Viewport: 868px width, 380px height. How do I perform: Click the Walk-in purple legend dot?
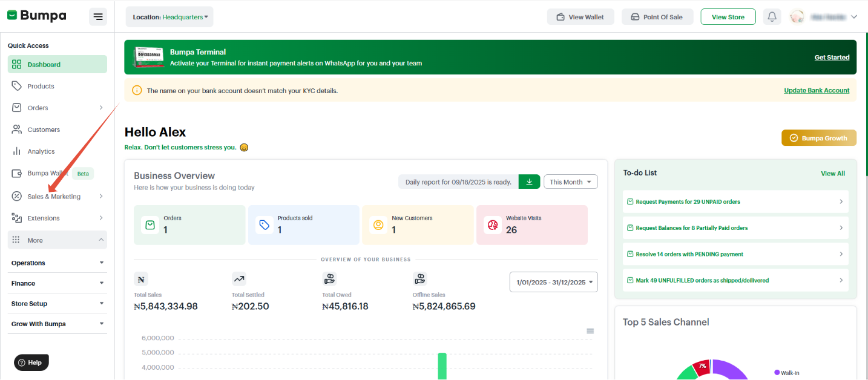[x=777, y=373]
